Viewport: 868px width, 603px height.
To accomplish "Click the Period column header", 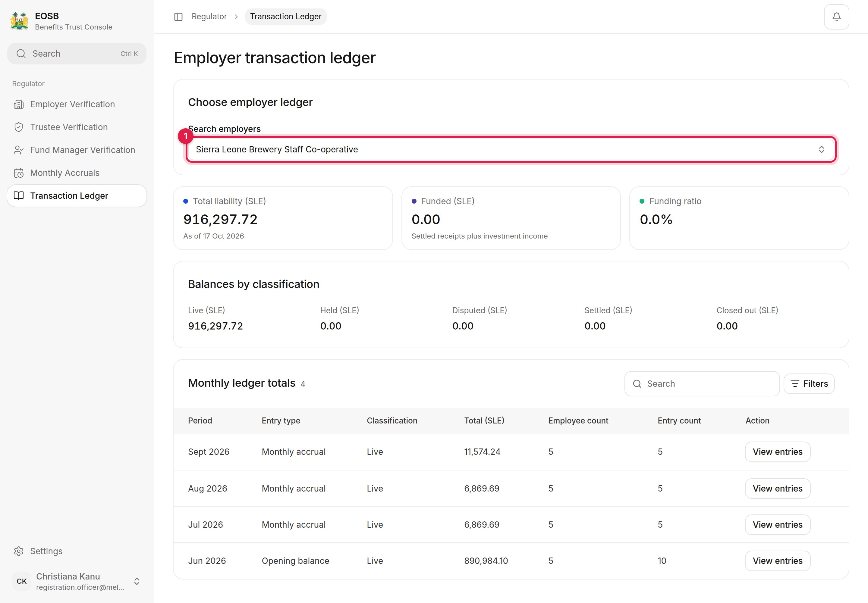I will pos(200,421).
